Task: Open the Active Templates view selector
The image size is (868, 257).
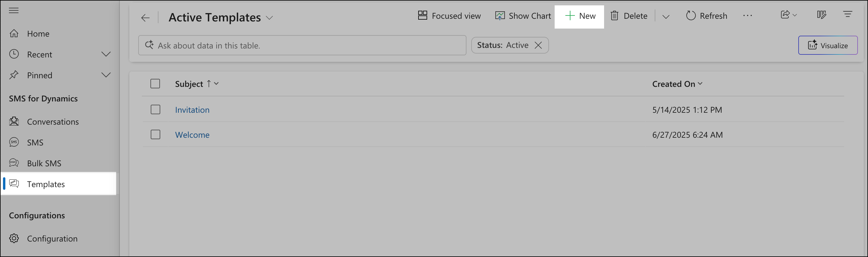Action: [269, 18]
